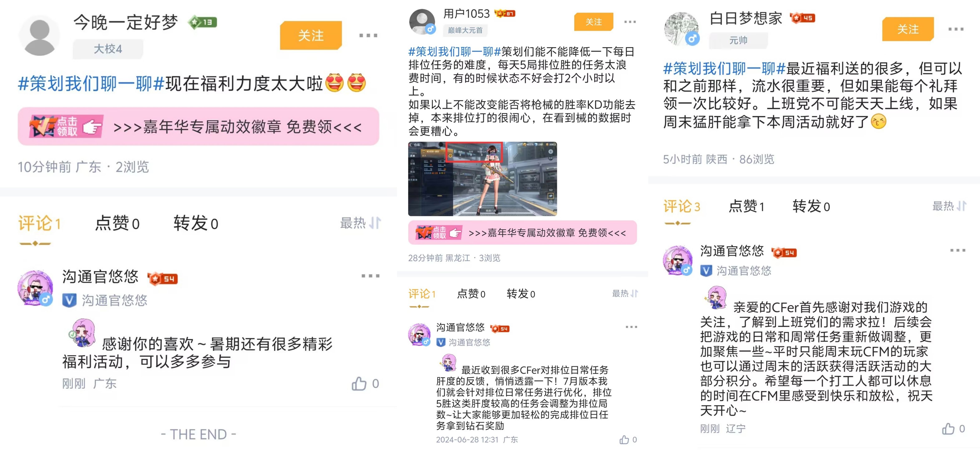Open options menu on 沟通官悠悠's left comment
The height and width of the screenshot is (450, 980).
(x=370, y=276)
